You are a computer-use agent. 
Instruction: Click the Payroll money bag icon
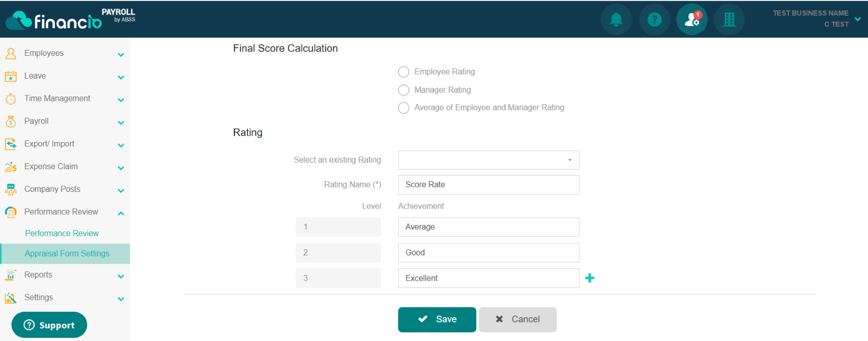[10, 121]
